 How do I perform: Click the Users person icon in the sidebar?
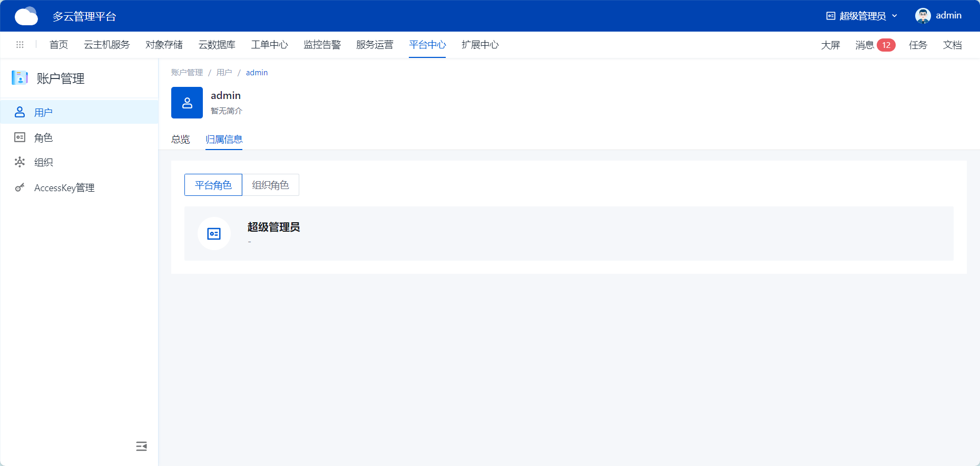[19, 112]
